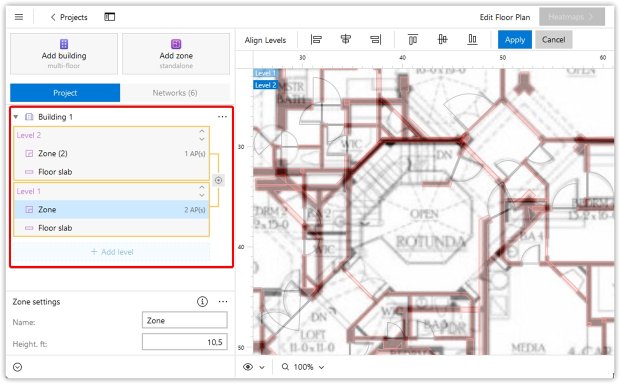Screen dimensions: 620x384
Task: Cancel the level alignment
Action: (x=554, y=40)
